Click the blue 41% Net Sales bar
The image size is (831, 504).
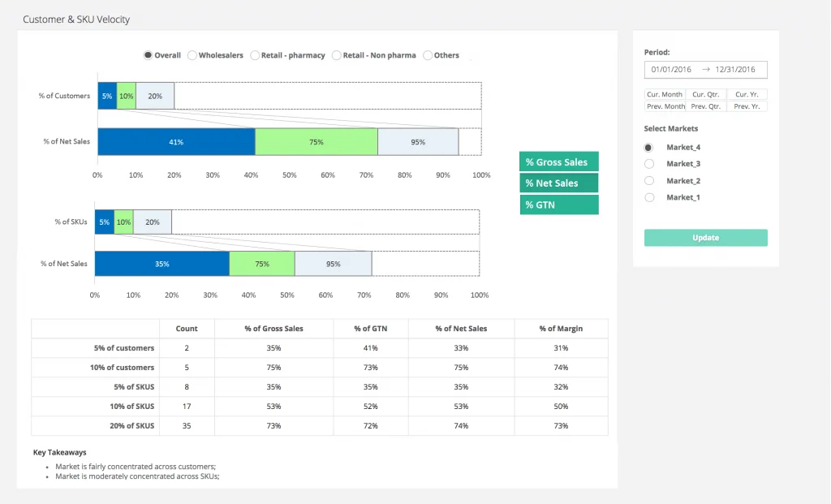pyautogui.click(x=176, y=142)
